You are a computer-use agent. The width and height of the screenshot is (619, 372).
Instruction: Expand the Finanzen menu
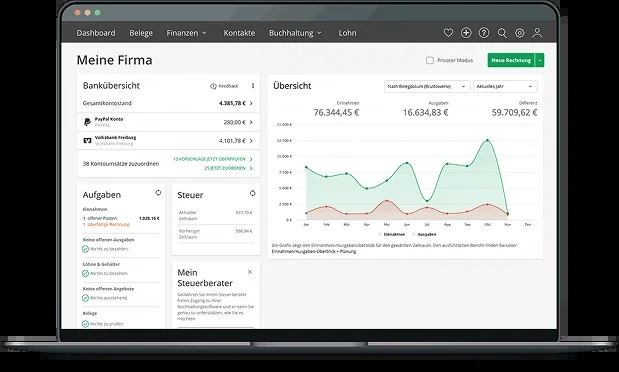click(186, 33)
